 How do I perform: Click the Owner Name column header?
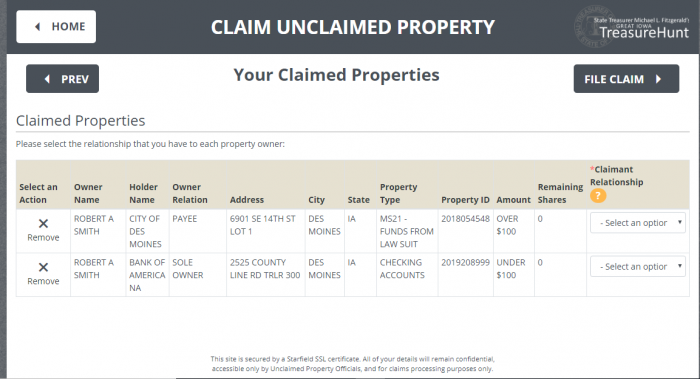click(x=88, y=193)
